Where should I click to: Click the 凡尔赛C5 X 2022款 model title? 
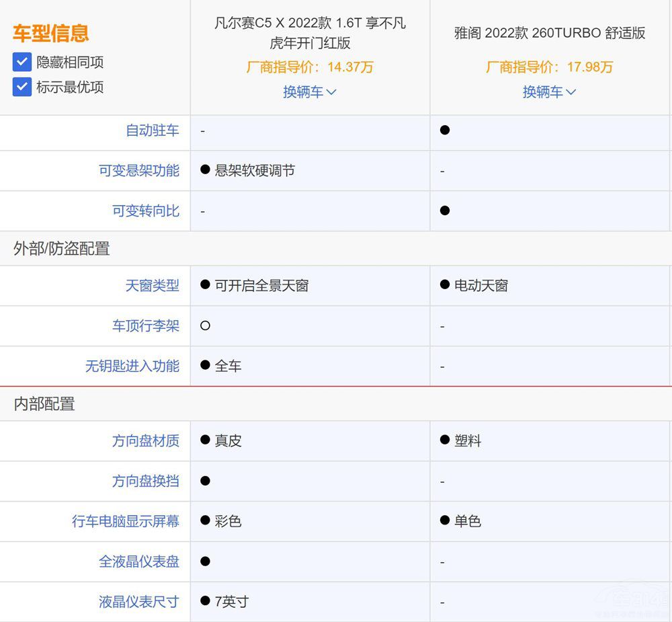310,33
